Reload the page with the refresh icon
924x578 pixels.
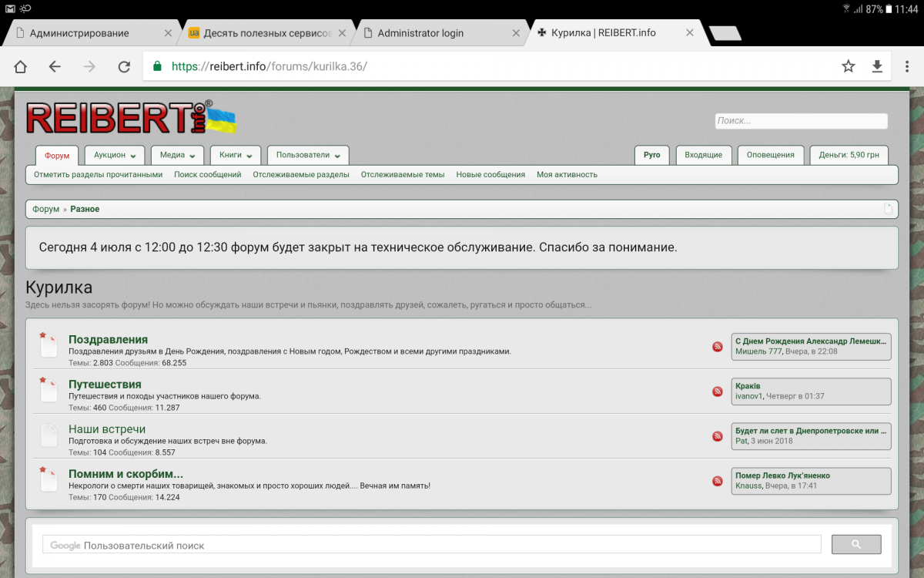[x=123, y=67]
